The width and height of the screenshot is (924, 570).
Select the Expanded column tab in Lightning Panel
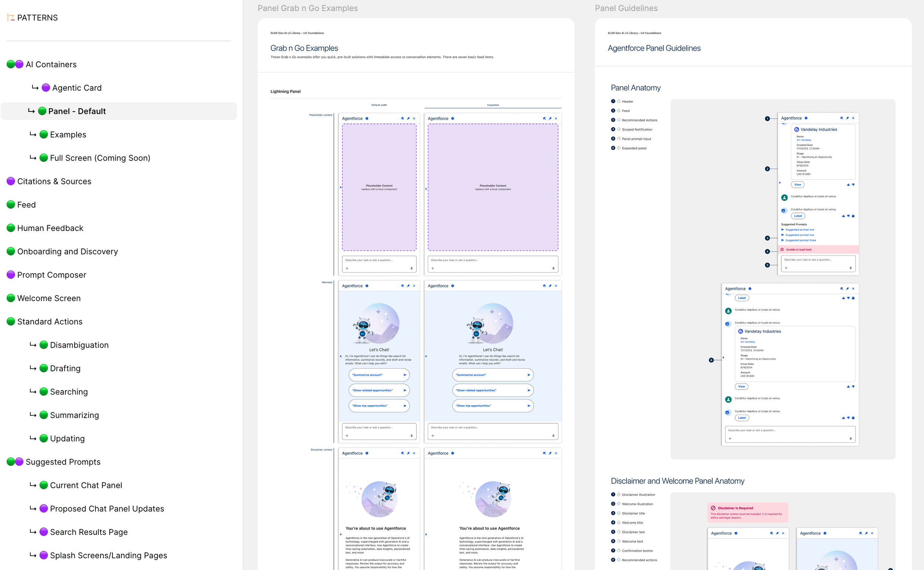pyautogui.click(x=493, y=105)
